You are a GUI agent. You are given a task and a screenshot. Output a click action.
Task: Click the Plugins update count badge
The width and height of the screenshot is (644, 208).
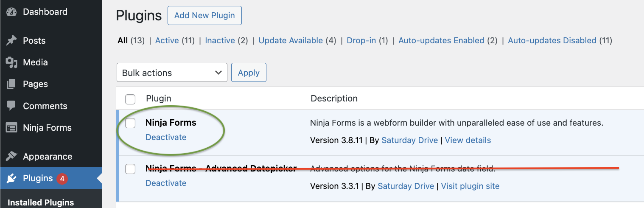point(62,179)
